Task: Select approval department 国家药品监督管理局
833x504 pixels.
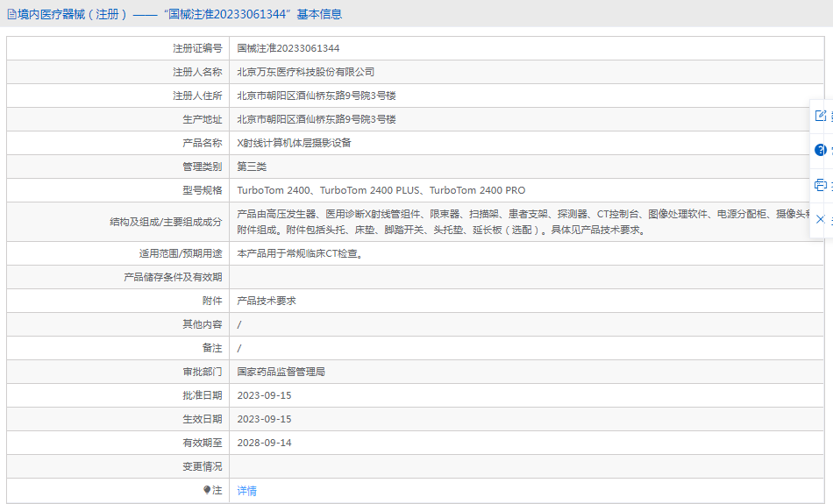Action: 281,372
